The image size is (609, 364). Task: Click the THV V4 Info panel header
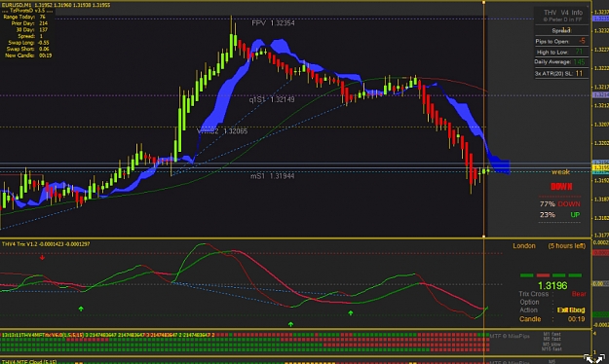(x=563, y=13)
